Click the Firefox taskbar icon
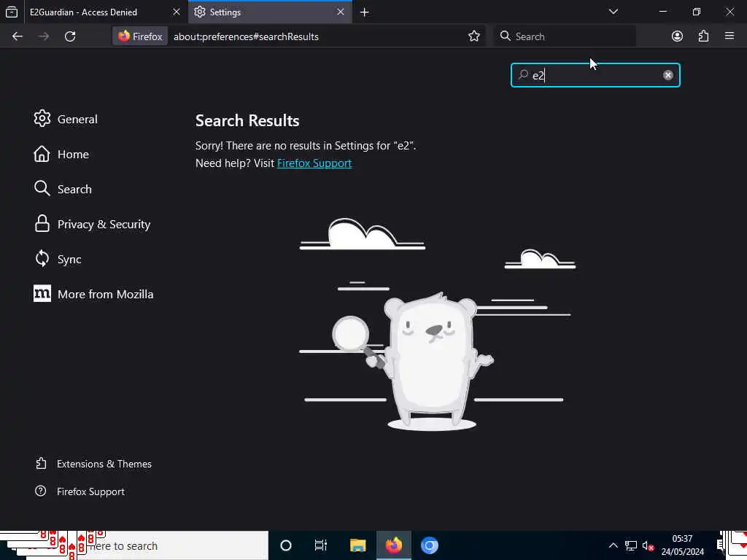747x560 pixels. 393,545
